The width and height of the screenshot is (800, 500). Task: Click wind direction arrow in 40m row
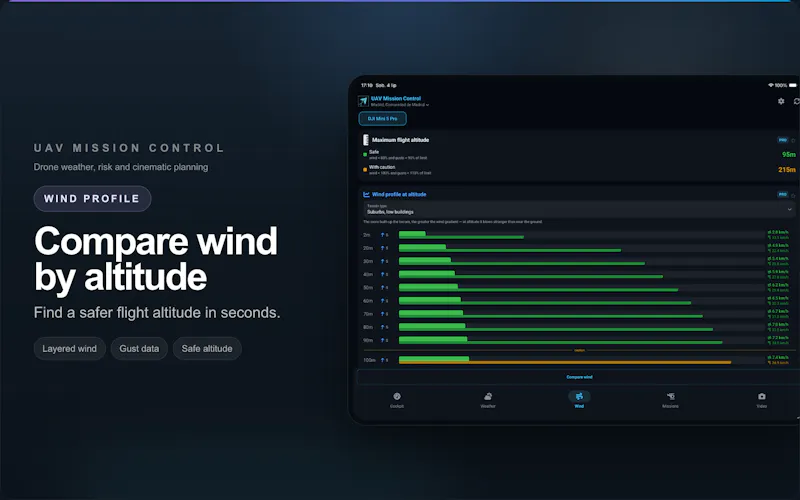[383, 274]
